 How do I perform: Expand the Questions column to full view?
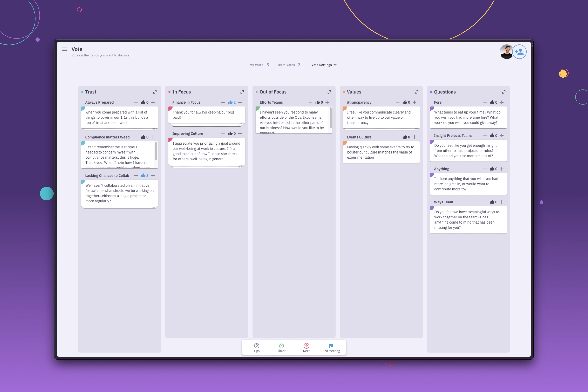tap(504, 91)
